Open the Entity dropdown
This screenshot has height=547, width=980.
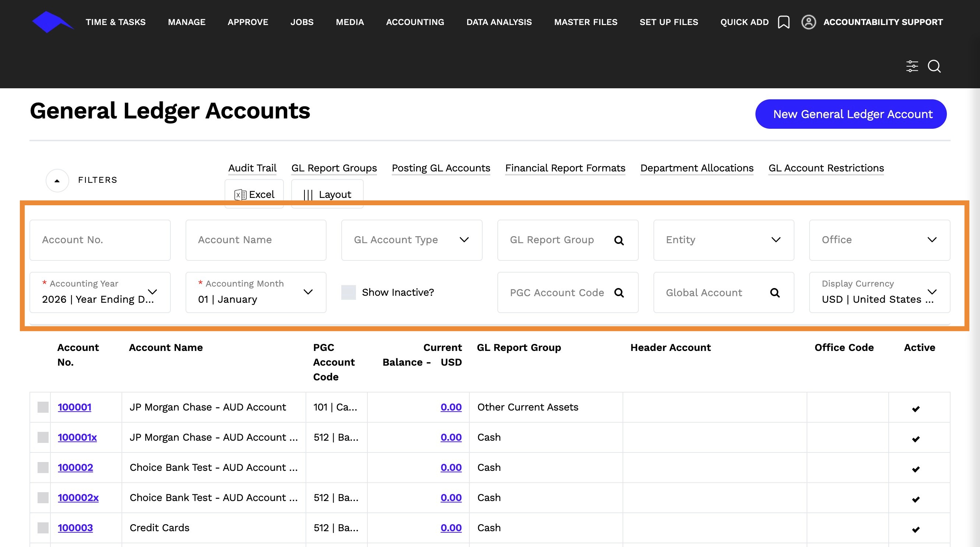(x=723, y=240)
